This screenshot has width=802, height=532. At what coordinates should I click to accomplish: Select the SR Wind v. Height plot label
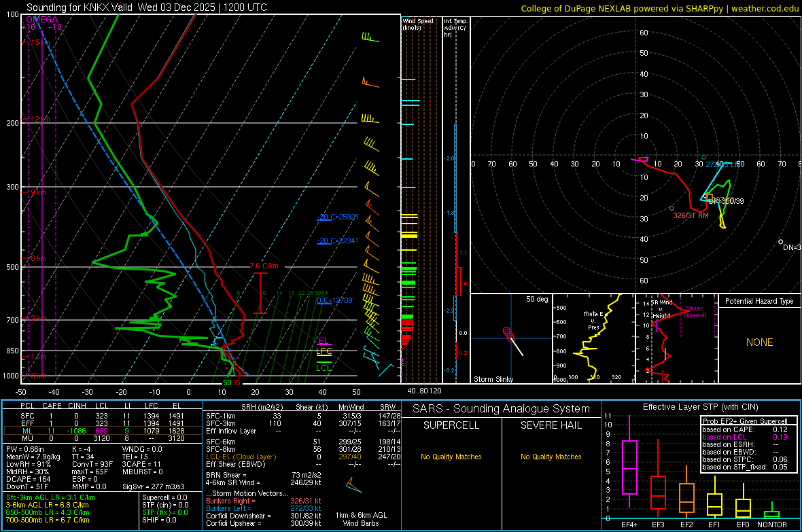(x=661, y=309)
